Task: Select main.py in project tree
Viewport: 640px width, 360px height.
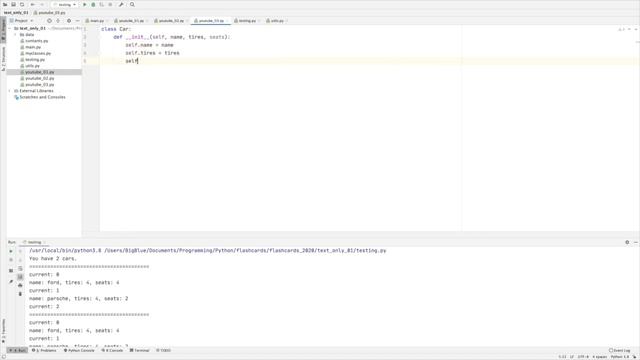Action: 31,47
